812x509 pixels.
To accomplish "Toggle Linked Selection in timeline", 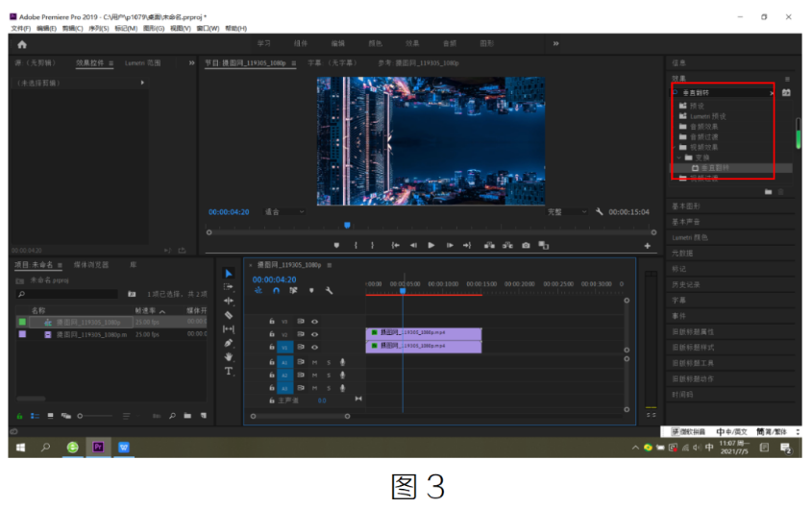I will 293,290.
